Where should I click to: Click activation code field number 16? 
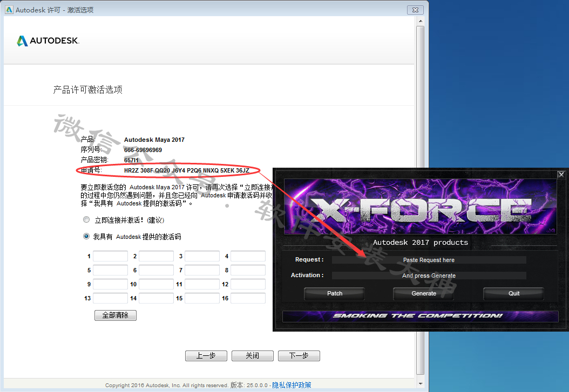pos(248,299)
